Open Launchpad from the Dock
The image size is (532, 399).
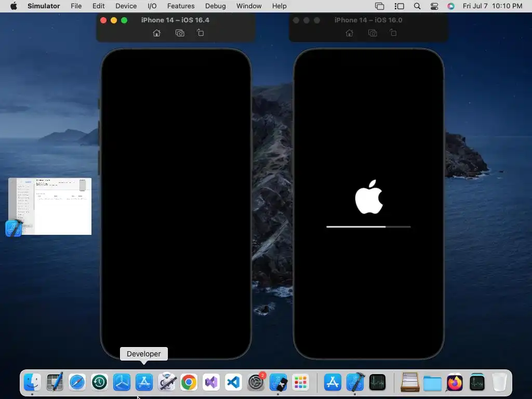coord(301,382)
